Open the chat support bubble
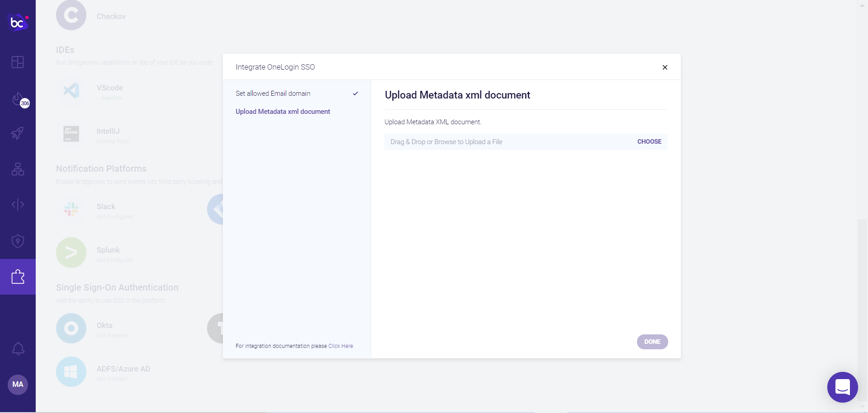This screenshot has height=413, width=868. (842, 387)
